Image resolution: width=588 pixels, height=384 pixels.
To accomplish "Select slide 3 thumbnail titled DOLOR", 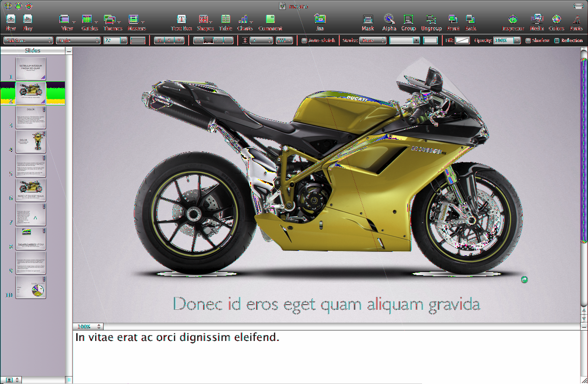I will 31,117.
